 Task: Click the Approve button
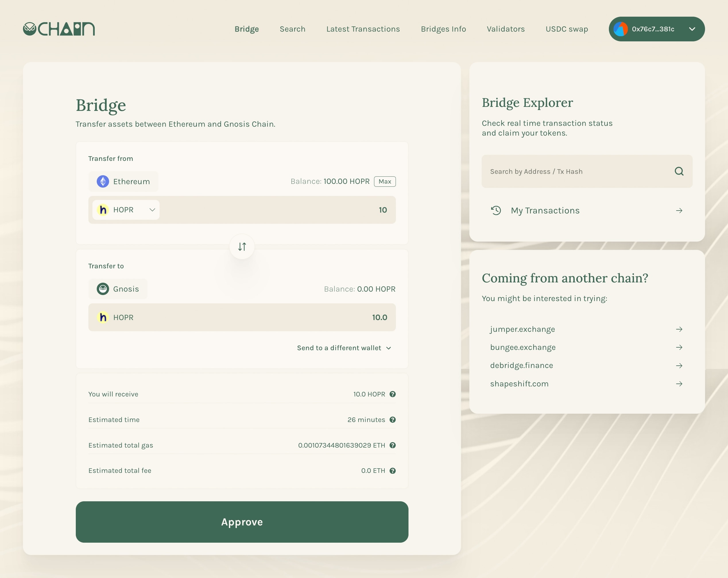(x=242, y=522)
